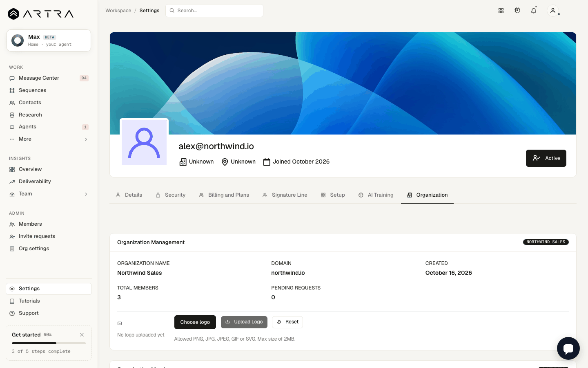The image size is (588, 368).
Task: Open the user account avatar
Action: click(553, 11)
